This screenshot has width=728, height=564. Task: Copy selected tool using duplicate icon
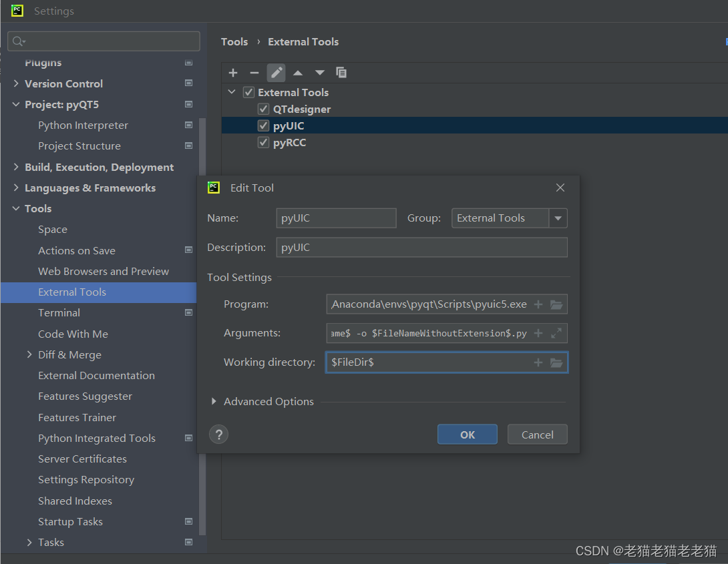point(341,73)
